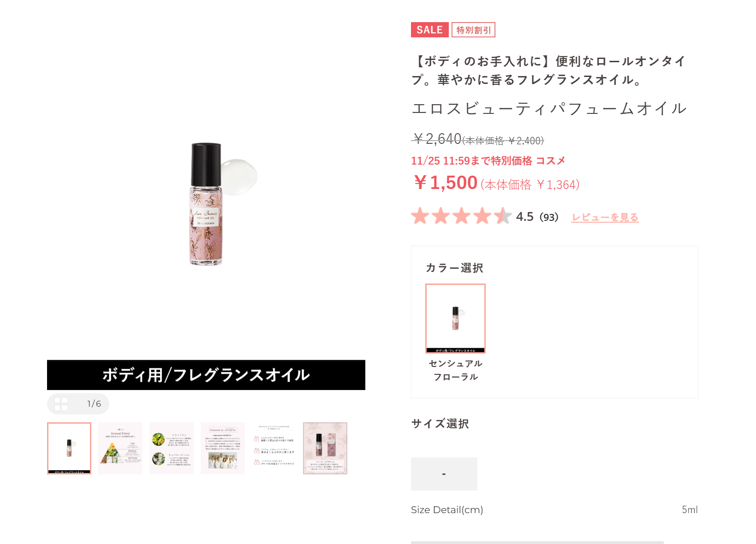The width and height of the screenshot is (756, 544).
Task: Click the SALE badge
Action: [x=429, y=30]
